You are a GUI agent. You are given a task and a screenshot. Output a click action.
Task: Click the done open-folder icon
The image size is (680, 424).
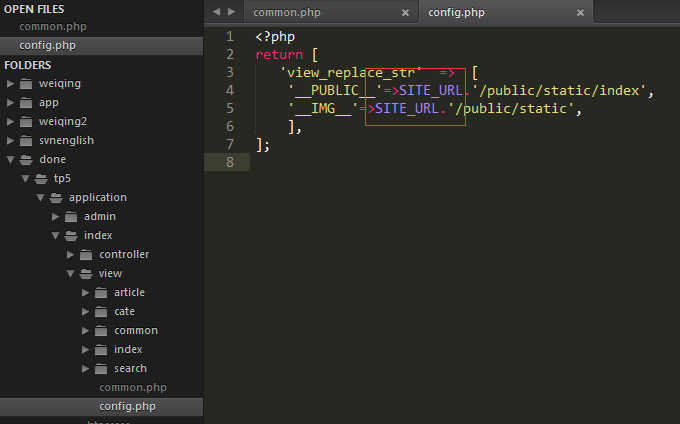click(x=26, y=160)
